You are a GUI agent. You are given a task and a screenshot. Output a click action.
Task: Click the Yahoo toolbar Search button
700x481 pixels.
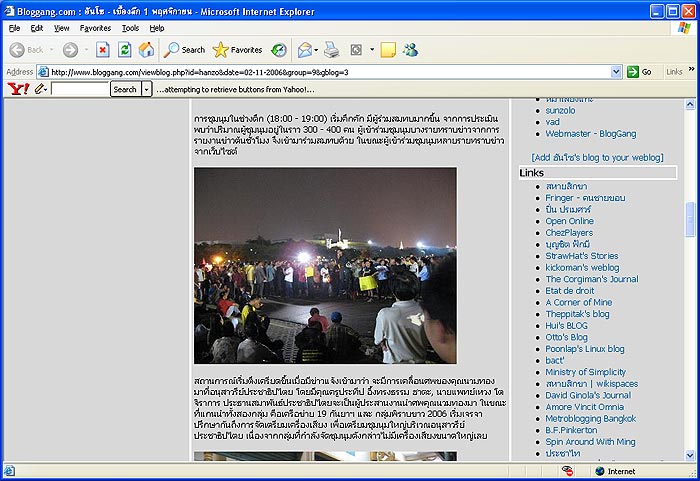coord(125,89)
